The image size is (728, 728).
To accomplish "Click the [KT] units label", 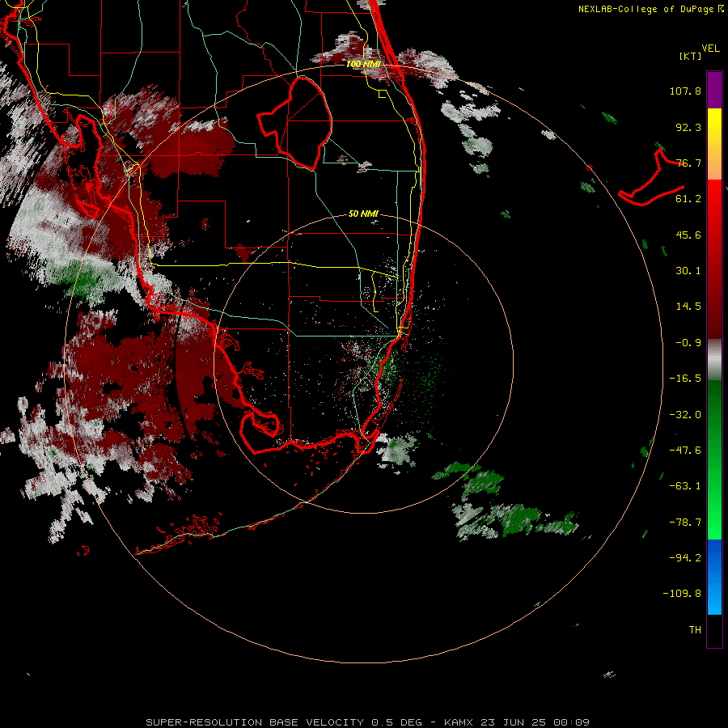I will (x=690, y=56).
